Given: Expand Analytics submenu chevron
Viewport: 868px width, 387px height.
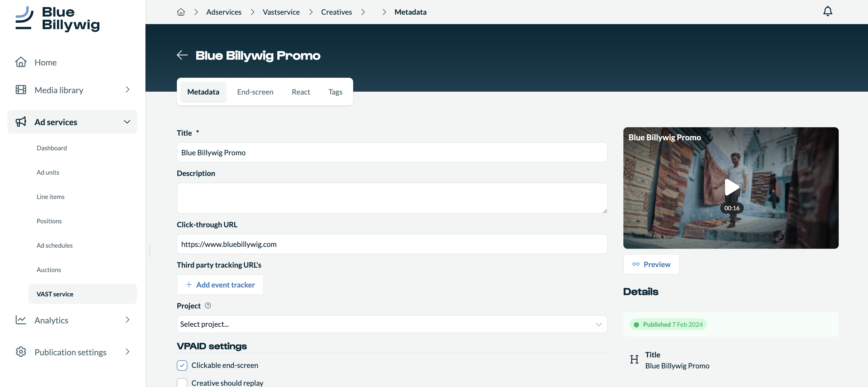Looking at the screenshot, I should click(127, 320).
